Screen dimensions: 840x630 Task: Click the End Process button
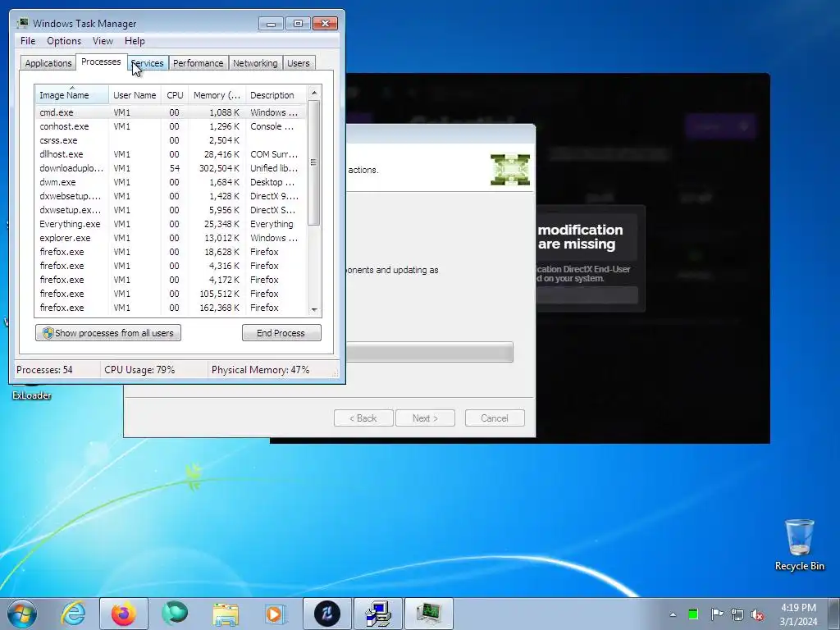(281, 333)
